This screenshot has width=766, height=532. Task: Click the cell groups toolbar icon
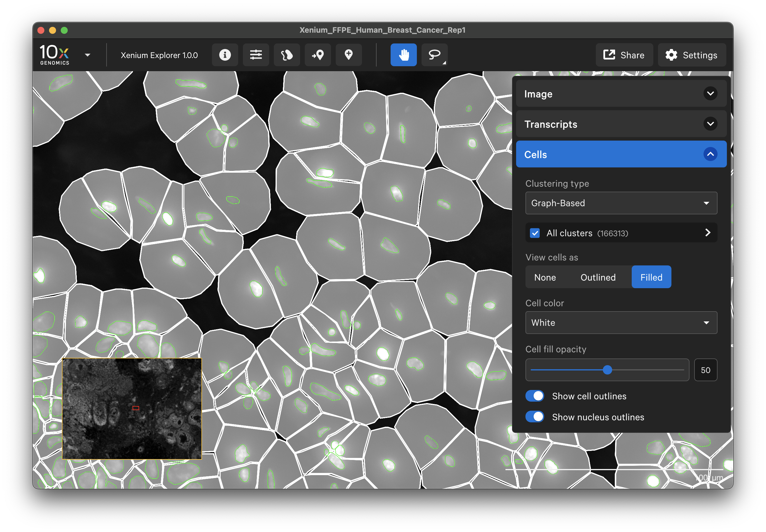pyautogui.click(x=287, y=55)
